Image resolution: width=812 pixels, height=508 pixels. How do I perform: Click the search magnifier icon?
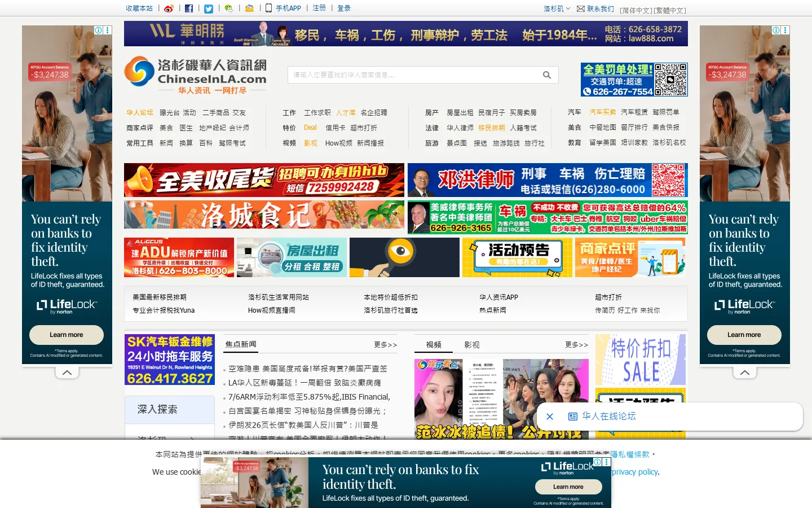546,75
